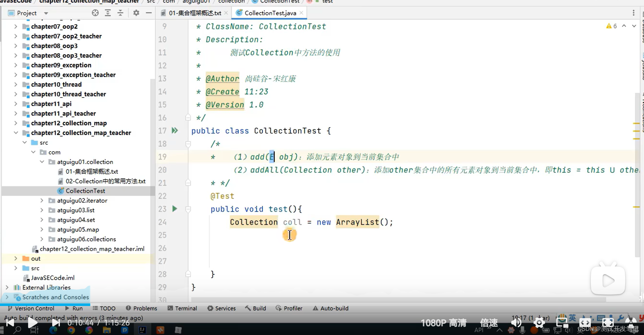Expand chapter11_api folder
The height and width of the screenshot is (335, 644).
click(16, 104)
